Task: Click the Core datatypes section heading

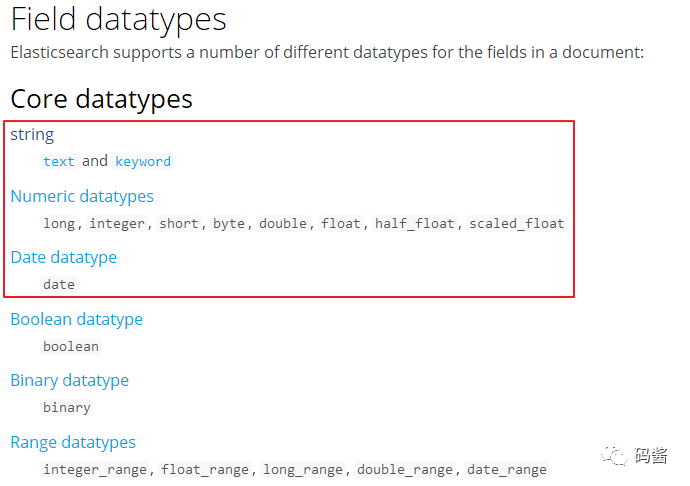Action: click(102, 99)
